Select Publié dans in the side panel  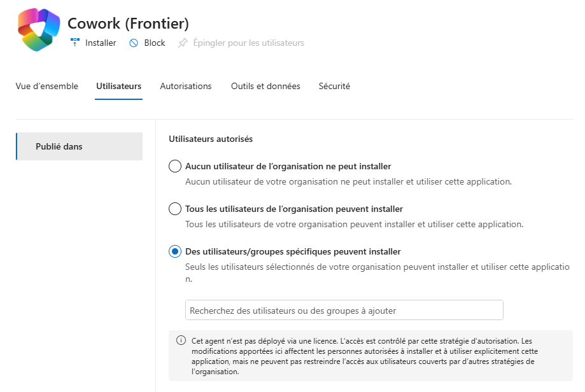click(x=79, y=146)
